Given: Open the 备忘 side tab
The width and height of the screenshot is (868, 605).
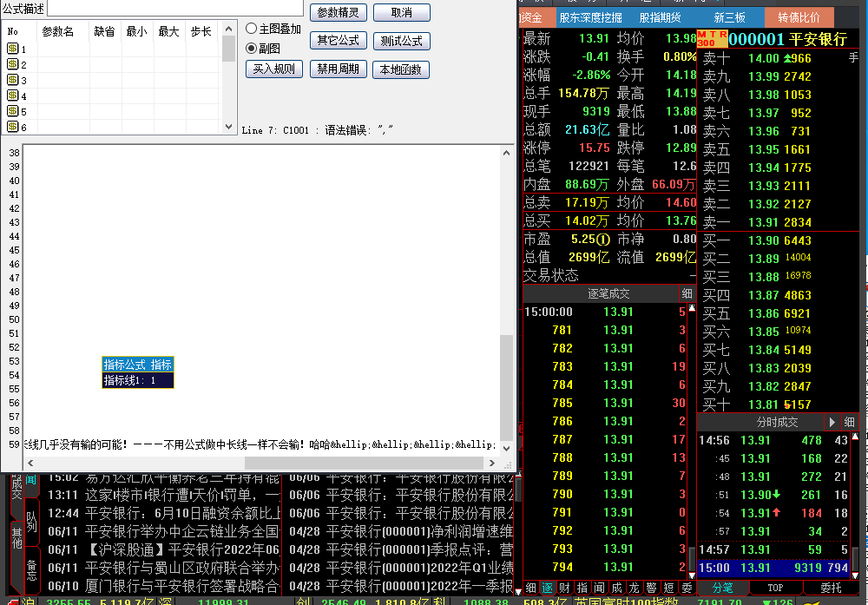Looking at the screenshot, I should tap(31, 570).
